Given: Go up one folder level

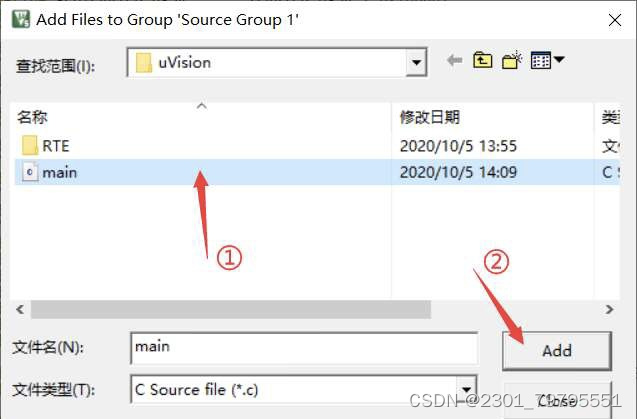Looking at the screenshot, I should point(482,61).
